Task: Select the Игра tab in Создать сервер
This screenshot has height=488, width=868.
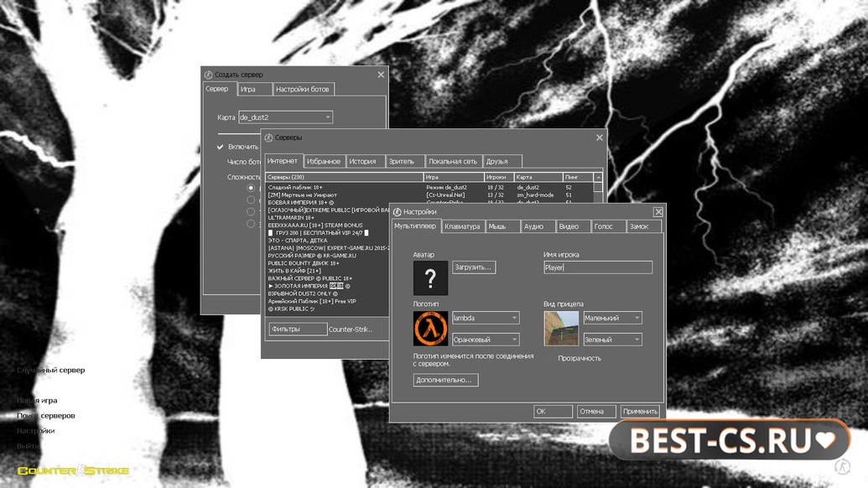Action: pos(255,89)
